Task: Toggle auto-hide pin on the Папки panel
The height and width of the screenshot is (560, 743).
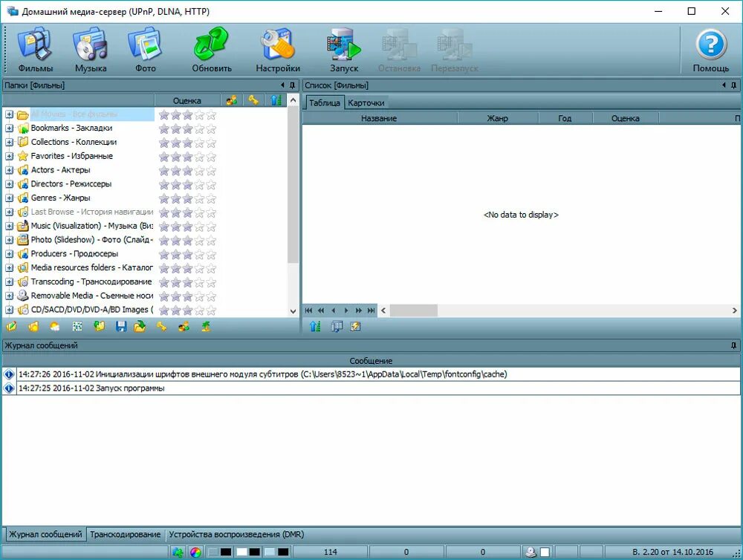Action: point(291,85)
